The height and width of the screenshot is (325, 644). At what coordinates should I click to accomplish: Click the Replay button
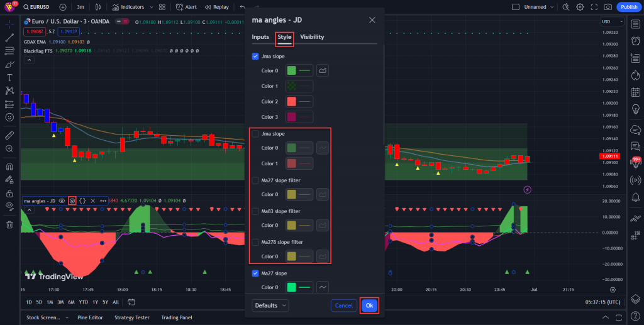(217, 7)
